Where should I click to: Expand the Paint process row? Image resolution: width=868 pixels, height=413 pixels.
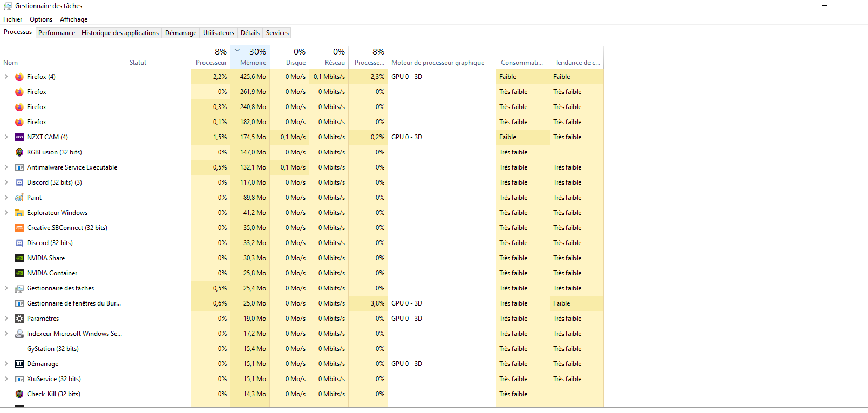point(6,198)
